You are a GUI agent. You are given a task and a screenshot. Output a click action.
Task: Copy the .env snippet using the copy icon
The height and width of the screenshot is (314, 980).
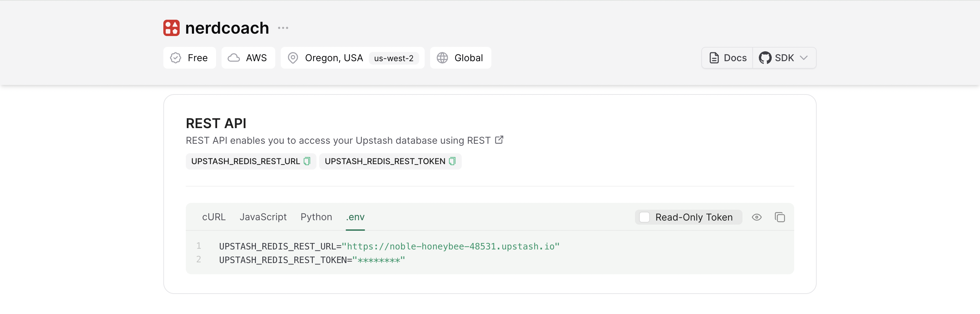tap(780, 217)
